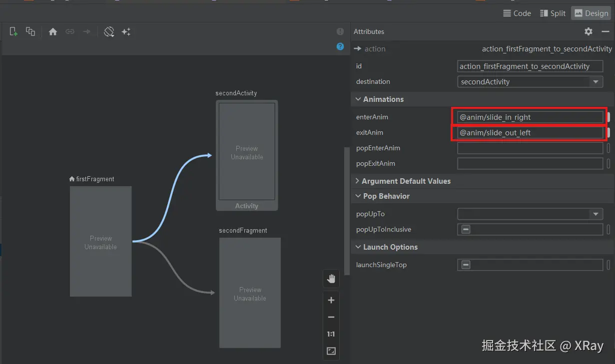Select the secondFragment destination

250,293
